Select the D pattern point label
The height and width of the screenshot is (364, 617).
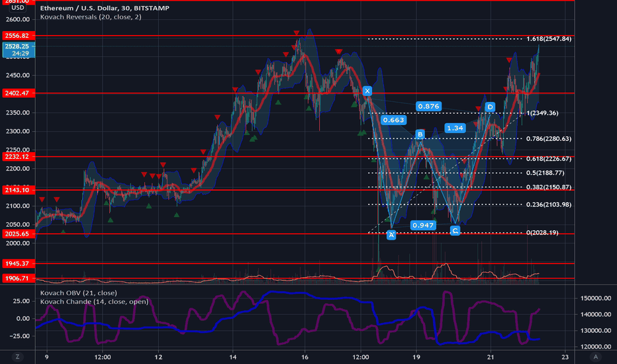(490, 107)
